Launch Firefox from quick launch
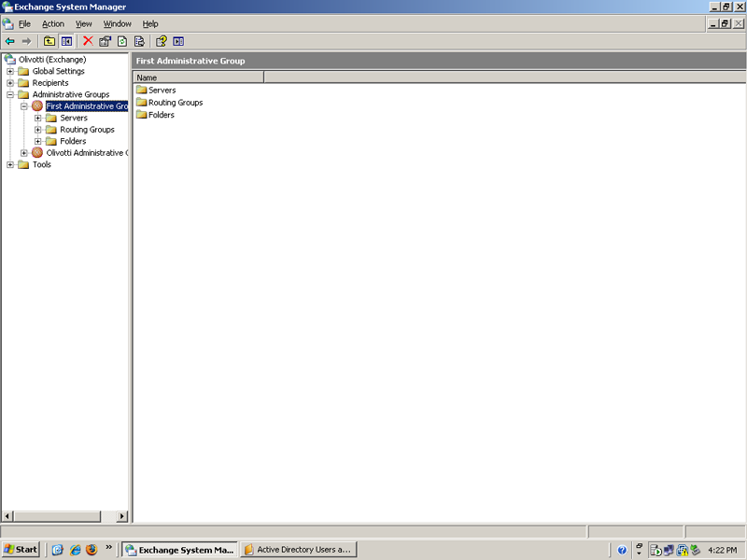Screen dimensions: 747x560 (92, 550)
